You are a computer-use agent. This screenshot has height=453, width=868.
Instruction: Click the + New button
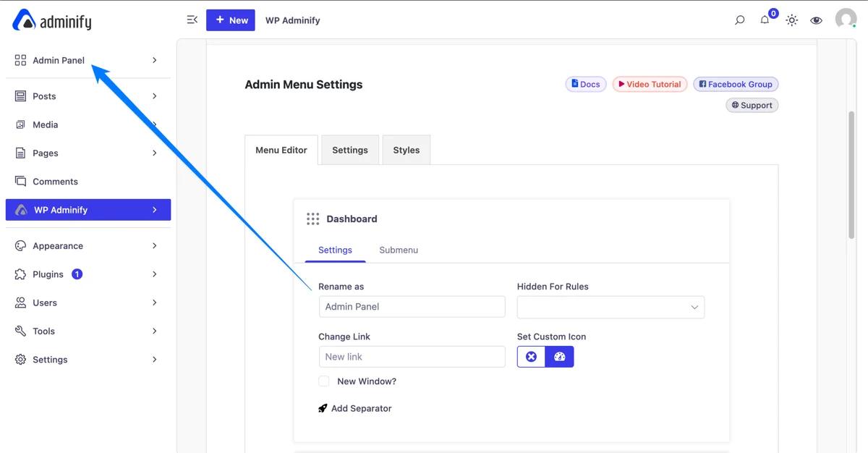tap(231, 20)
